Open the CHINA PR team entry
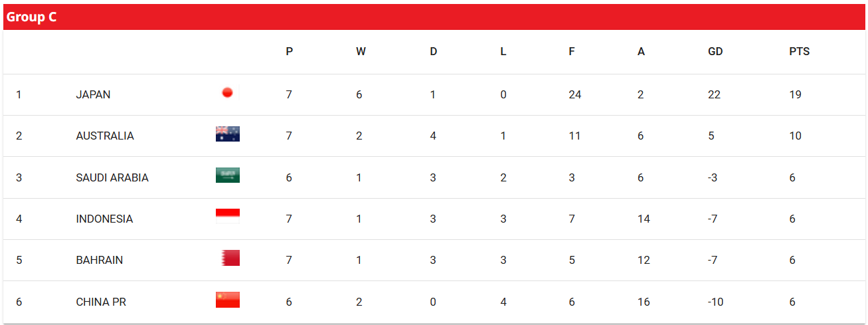 pos(101,302)
